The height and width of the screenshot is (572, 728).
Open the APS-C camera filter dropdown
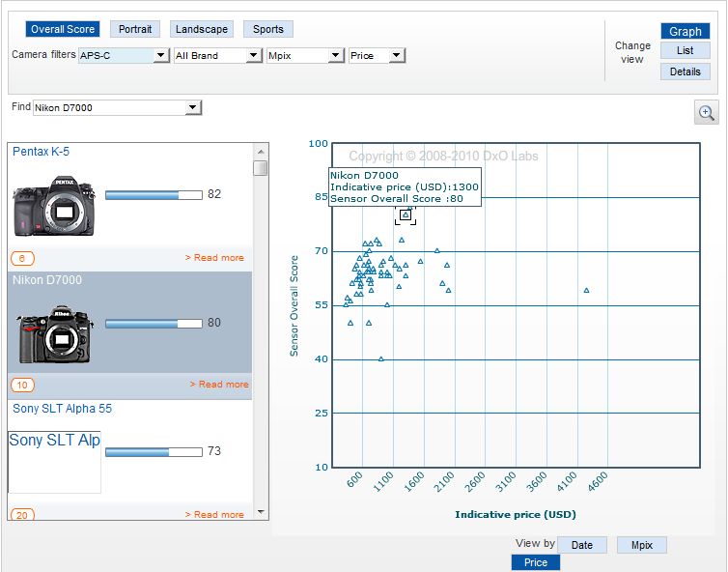[124, 56]
